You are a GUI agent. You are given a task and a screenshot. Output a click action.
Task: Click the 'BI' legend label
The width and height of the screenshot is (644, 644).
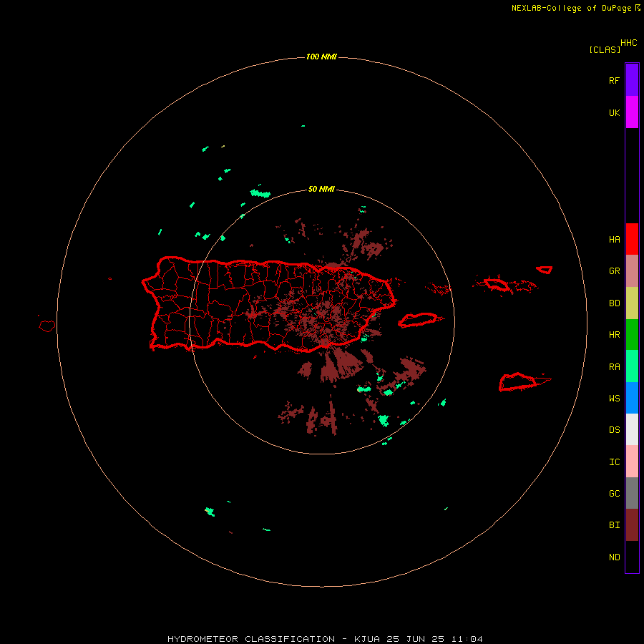click(x=614, y=525)
